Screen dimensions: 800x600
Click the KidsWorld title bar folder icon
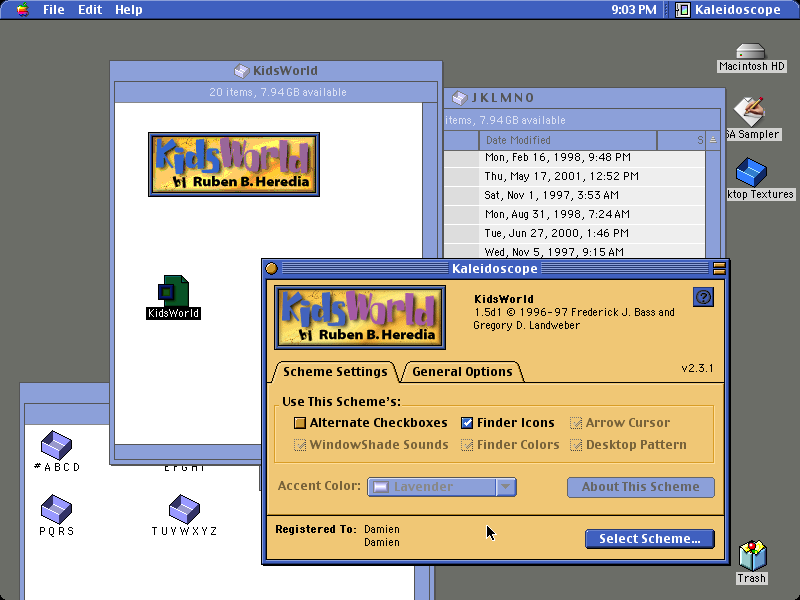coord(241,71)
